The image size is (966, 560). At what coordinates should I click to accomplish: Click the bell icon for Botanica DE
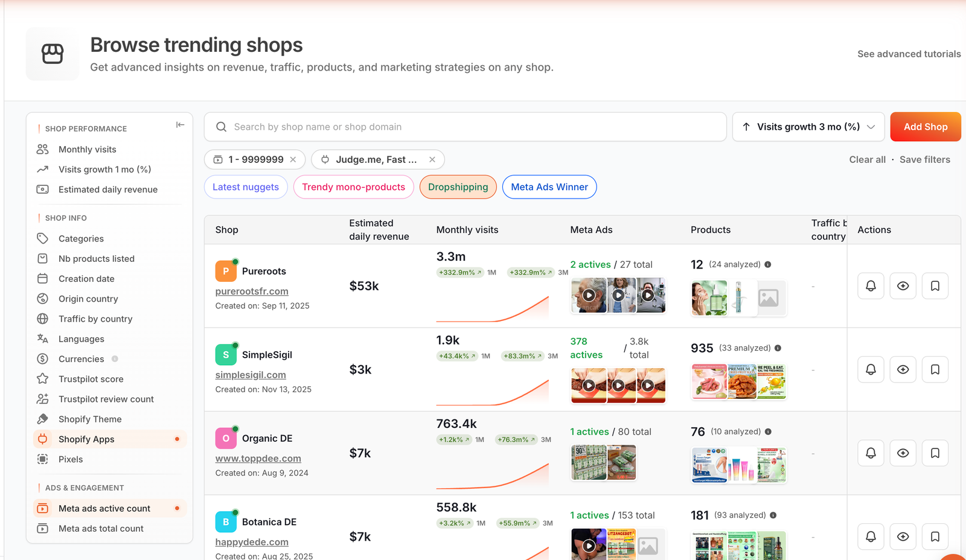click(871, 536)
